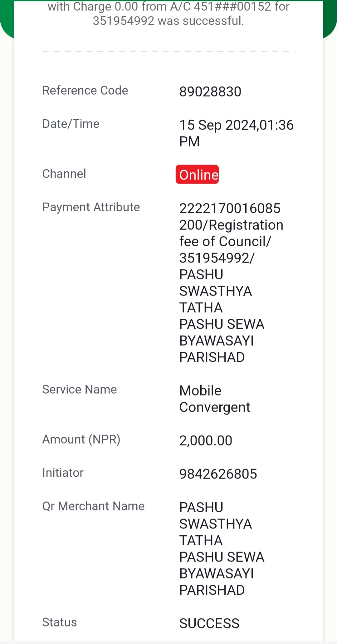
Task: Select the date 15 Sep 2024,01:36 PM
Action: (237, 133)
